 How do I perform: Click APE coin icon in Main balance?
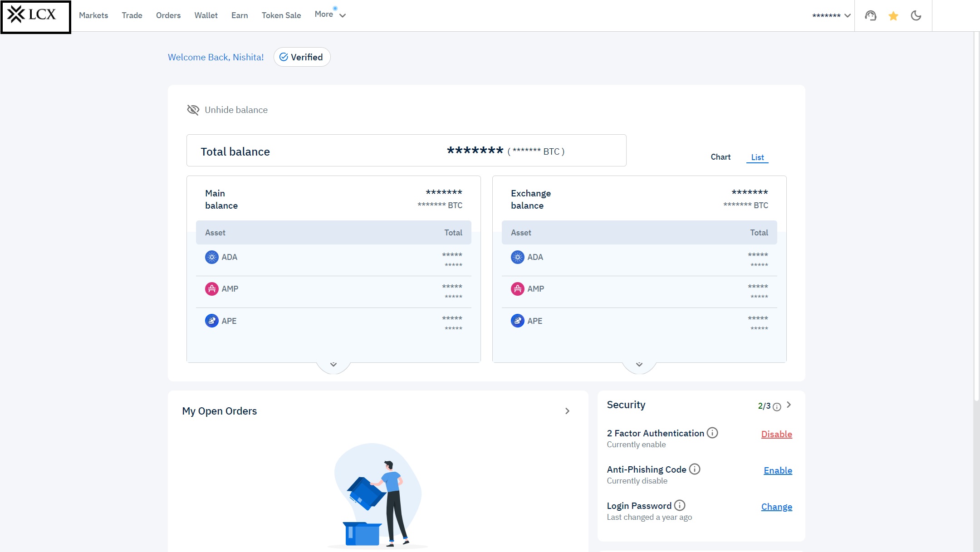[x=211, y=321]
